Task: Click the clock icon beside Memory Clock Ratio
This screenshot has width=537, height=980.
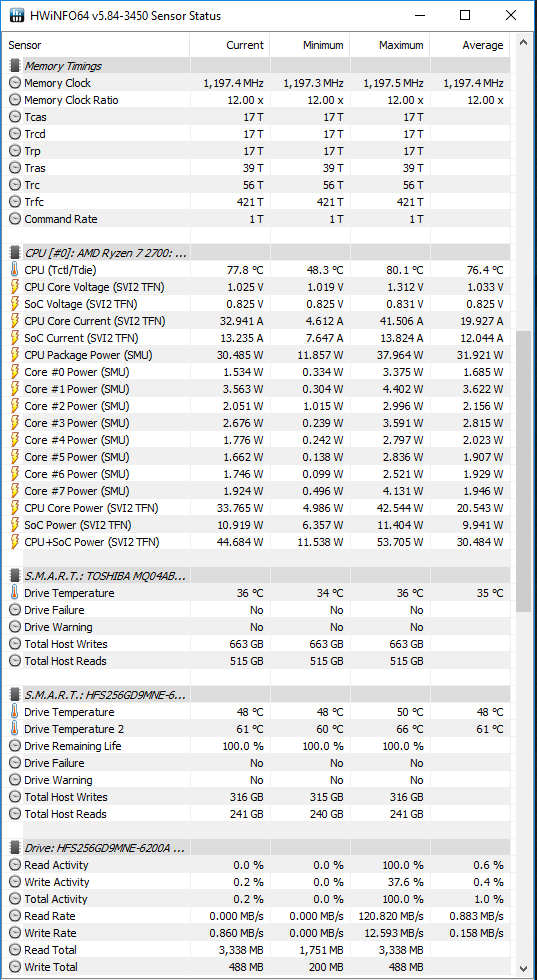Action: pos(15,100)
